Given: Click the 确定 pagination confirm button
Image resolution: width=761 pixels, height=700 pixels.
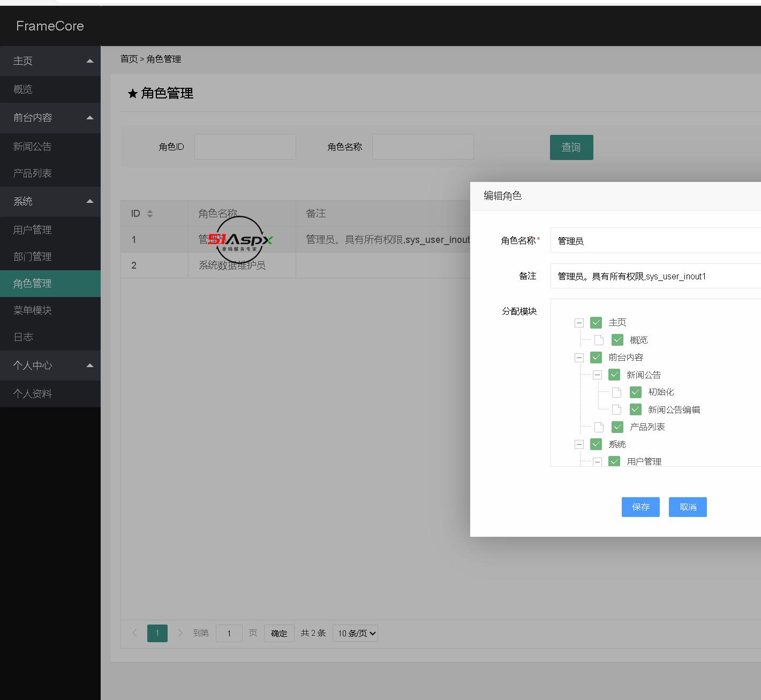Looking at the screenshot, I should 279,633.
